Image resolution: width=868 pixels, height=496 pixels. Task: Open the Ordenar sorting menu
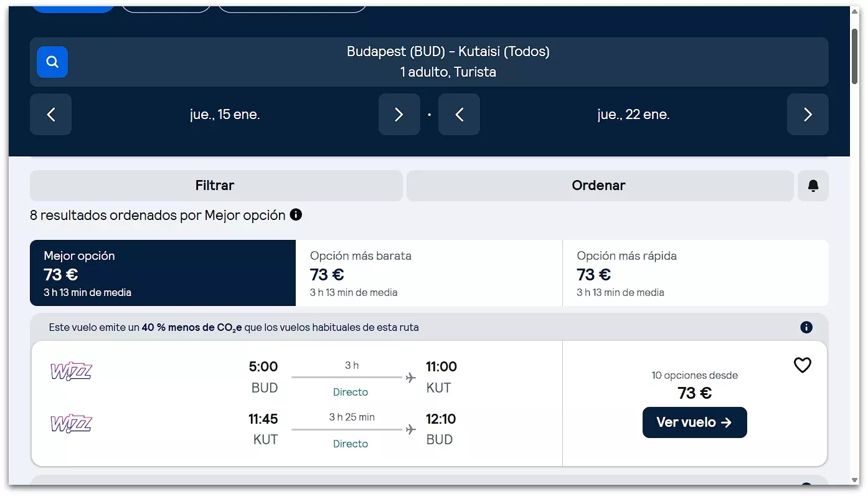[598, 186]
